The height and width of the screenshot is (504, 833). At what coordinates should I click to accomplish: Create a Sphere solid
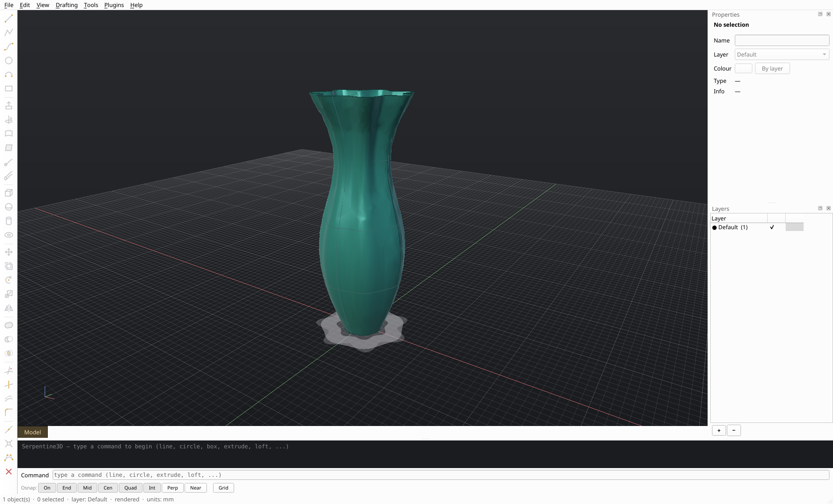point(9,207)
